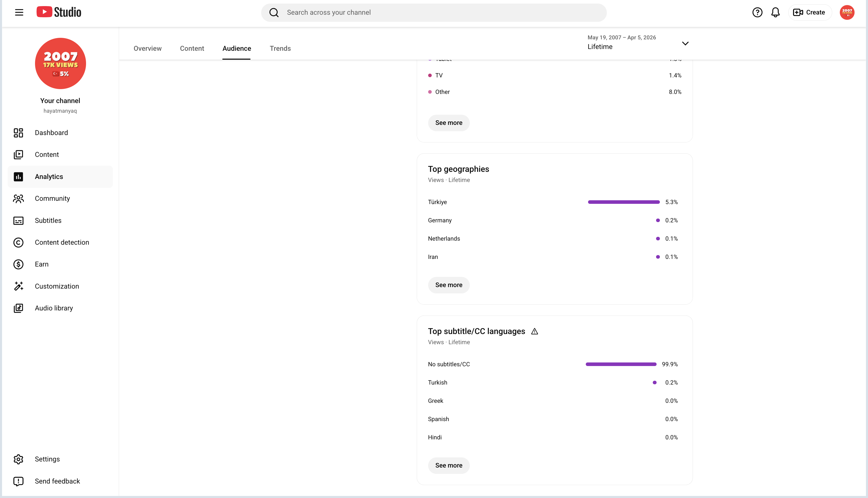Click the No subtitles/CC progress bar
This screenshot has height=498, width=868.
[x=621, y=364]
